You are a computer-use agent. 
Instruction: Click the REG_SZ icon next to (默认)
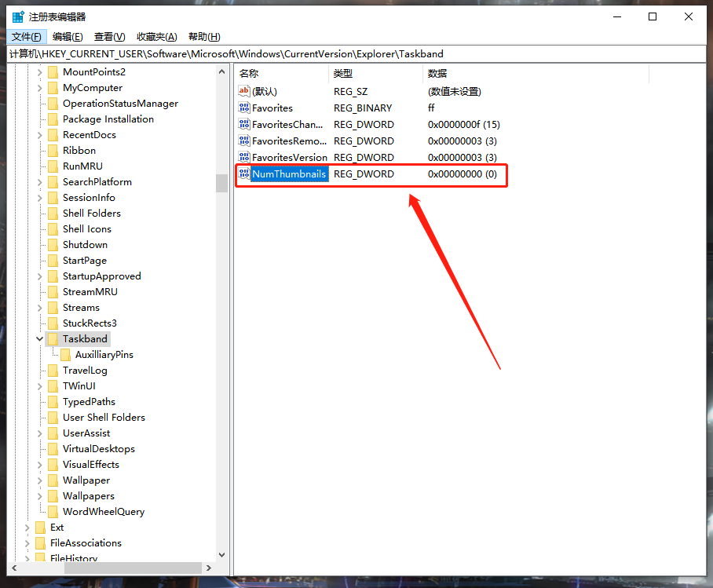[x=243, y=91]
